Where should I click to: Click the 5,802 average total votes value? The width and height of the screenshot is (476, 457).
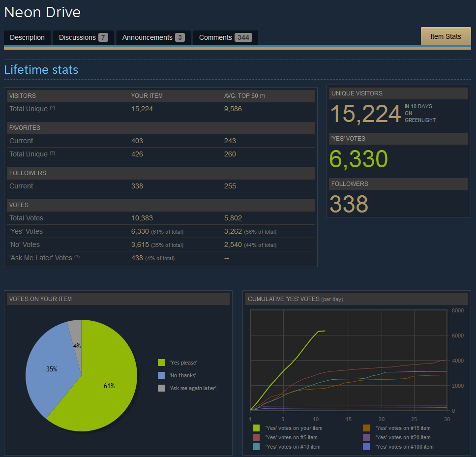coord(233,218)
